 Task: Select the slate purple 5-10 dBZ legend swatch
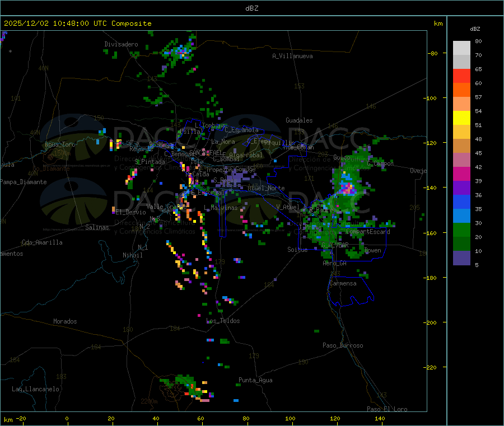[x=461, y=258]
